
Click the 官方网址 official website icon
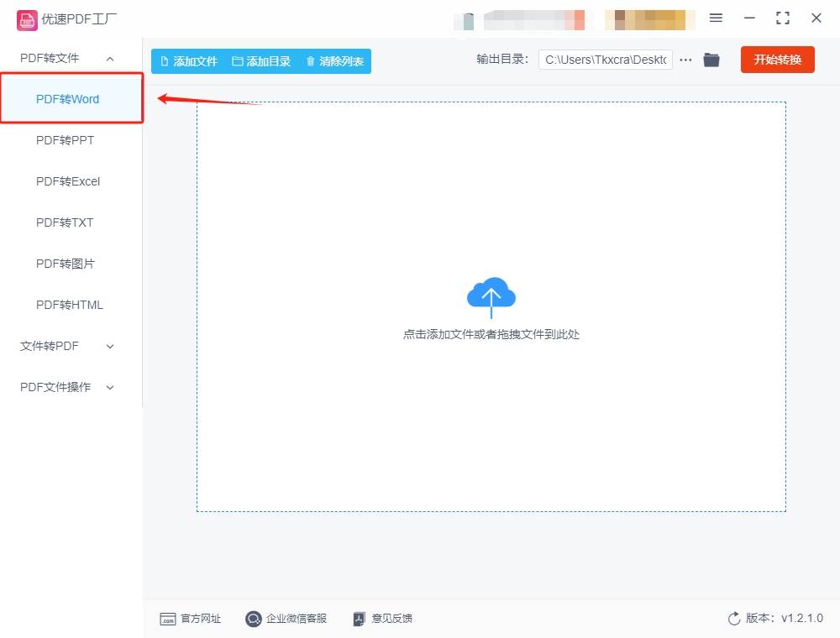pos(169,619)
